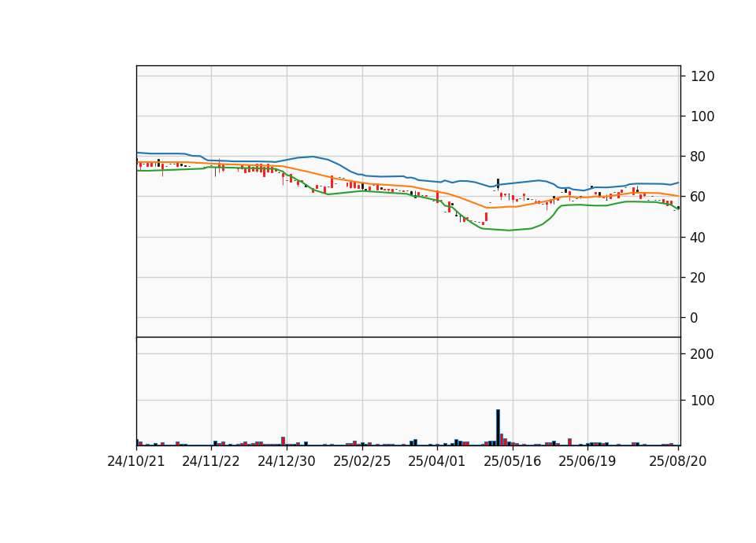Click the 200 volume axis value
This screenshot has height=543, width=756.
(702, 354)
